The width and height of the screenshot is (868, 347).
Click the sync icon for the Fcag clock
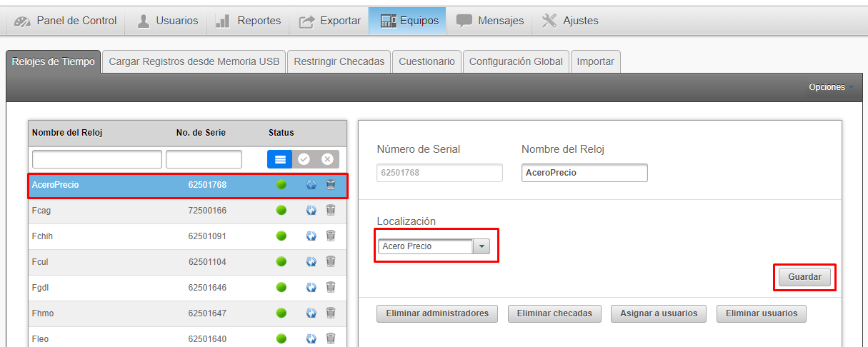click(311, 211)
